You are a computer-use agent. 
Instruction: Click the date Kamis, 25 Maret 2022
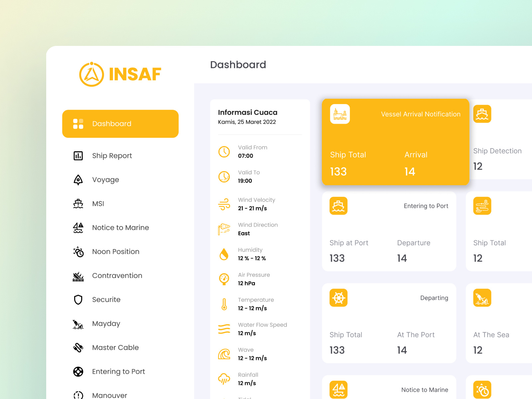(247, 122)
